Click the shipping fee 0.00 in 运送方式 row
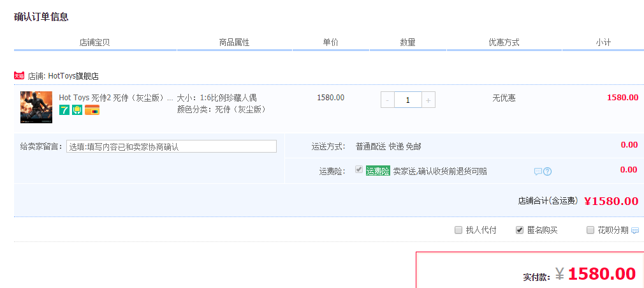Image resolution: width=644 pixels, height=288 pixels. [x=629, y=145]
